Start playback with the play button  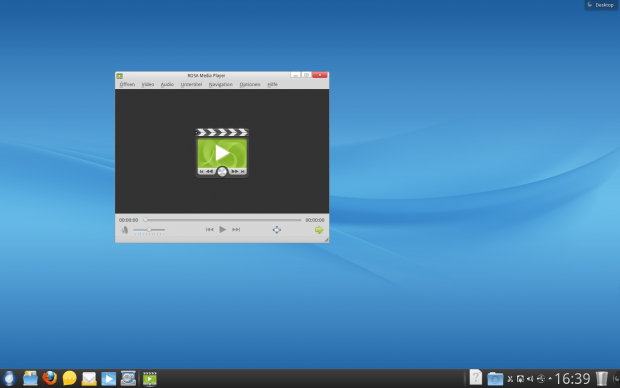pyautogui.click(x=223, y=229)
